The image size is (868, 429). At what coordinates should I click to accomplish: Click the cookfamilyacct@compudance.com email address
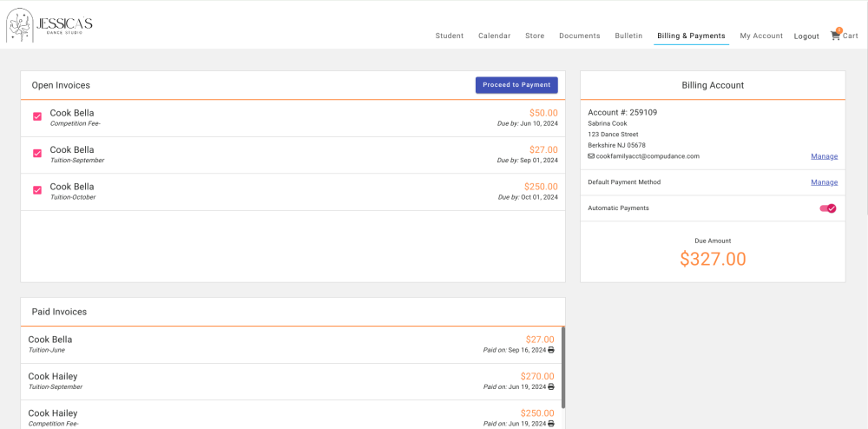click(648, 156)
